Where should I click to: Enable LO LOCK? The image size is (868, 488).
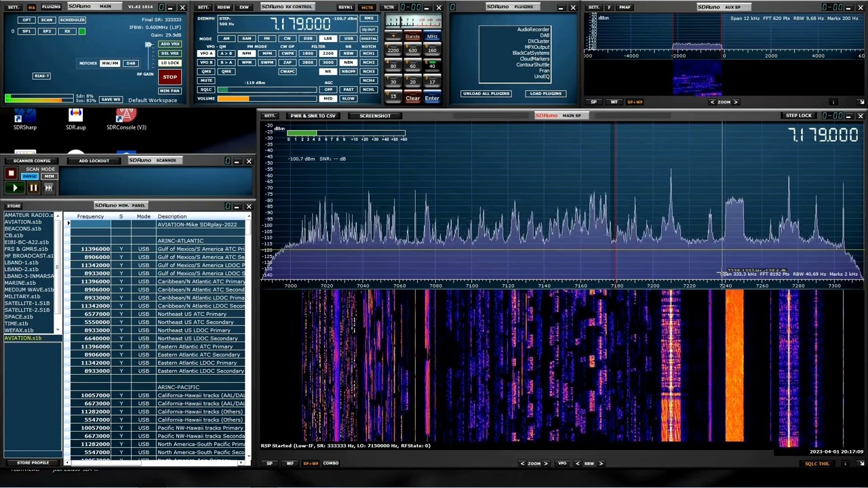click(x=170, y=63)
